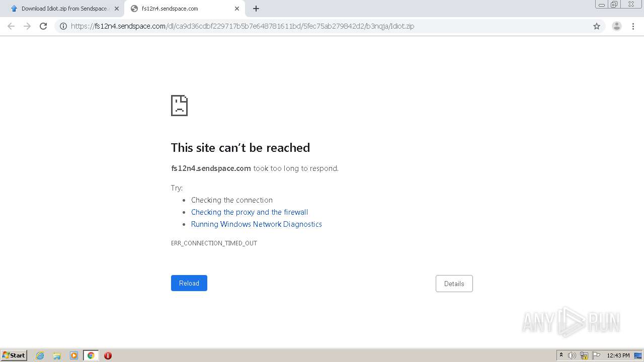The height and width of the screenshot is (362, 644).
Task: Minimize the Chrome window
Action: [602, 5]
